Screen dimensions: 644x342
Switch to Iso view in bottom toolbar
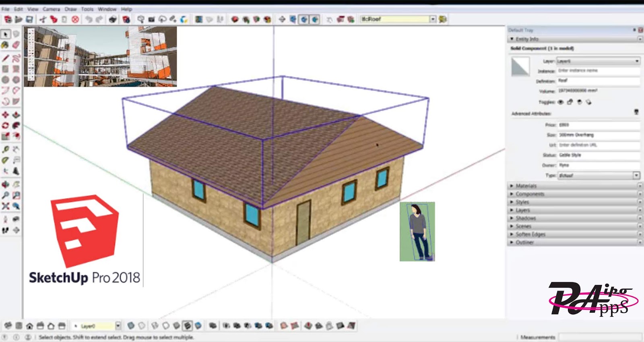coord(8,326)
